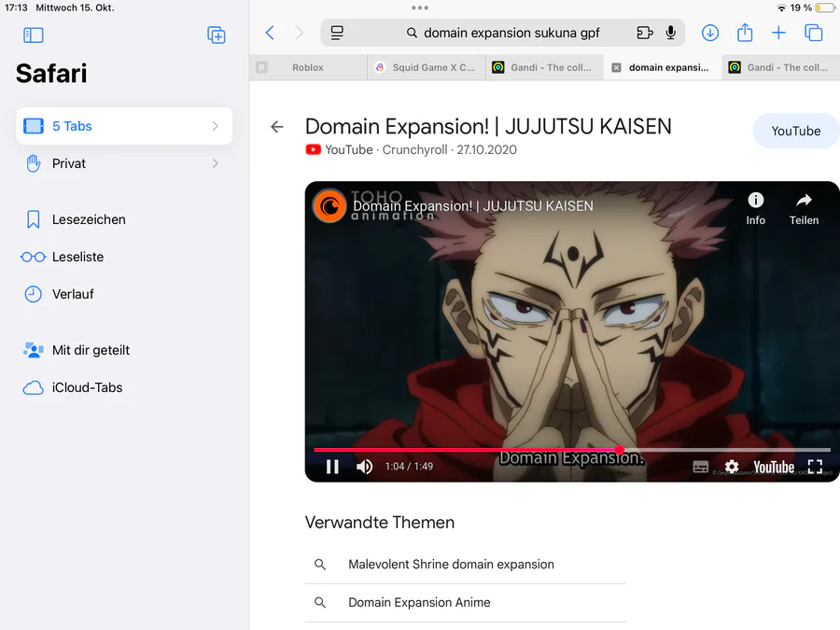
Task: Click the red playhead scrubber
Action: point(620,450)
